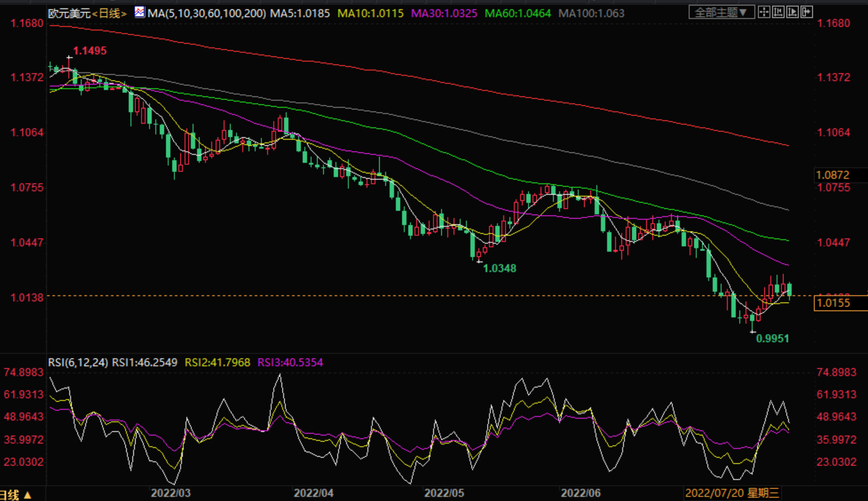Click the right axis 1.1372 label
Screen dimensions: 868x501
point(833,78)
